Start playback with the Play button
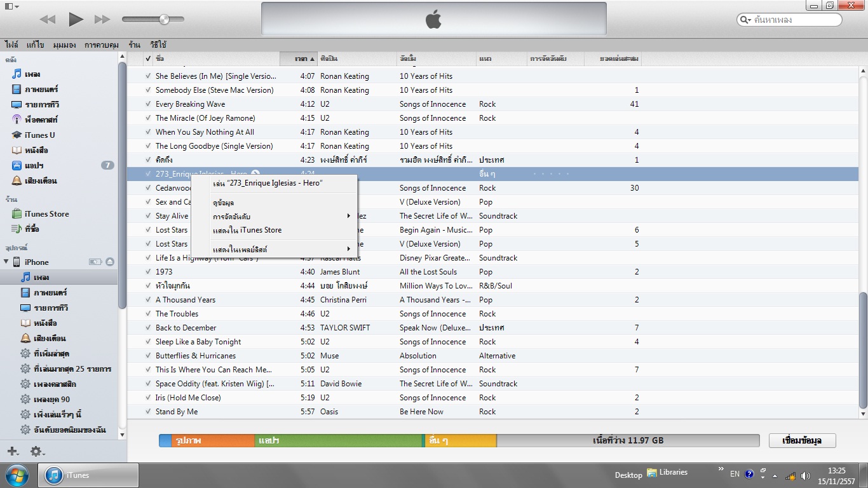Viewport: 868px width, 488px height. tap(76, 19)
